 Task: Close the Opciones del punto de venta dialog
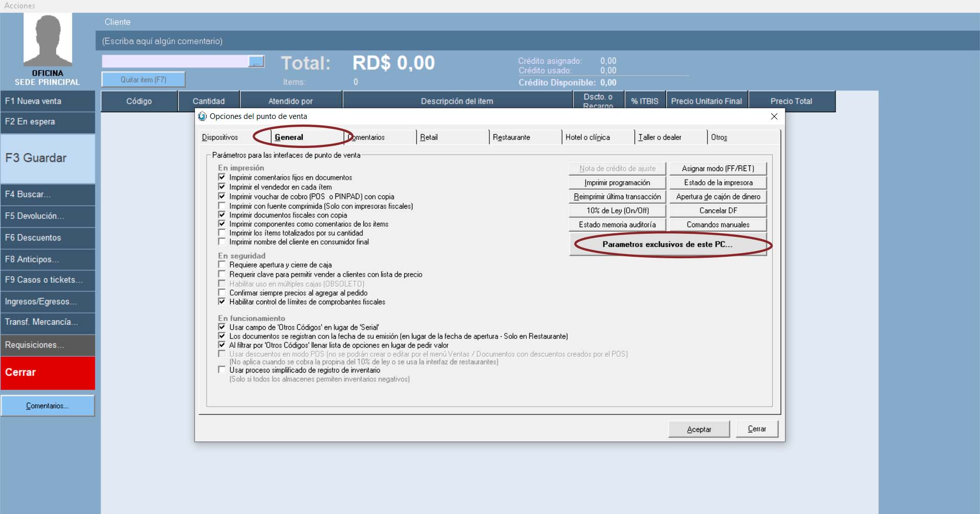(774, 116)
